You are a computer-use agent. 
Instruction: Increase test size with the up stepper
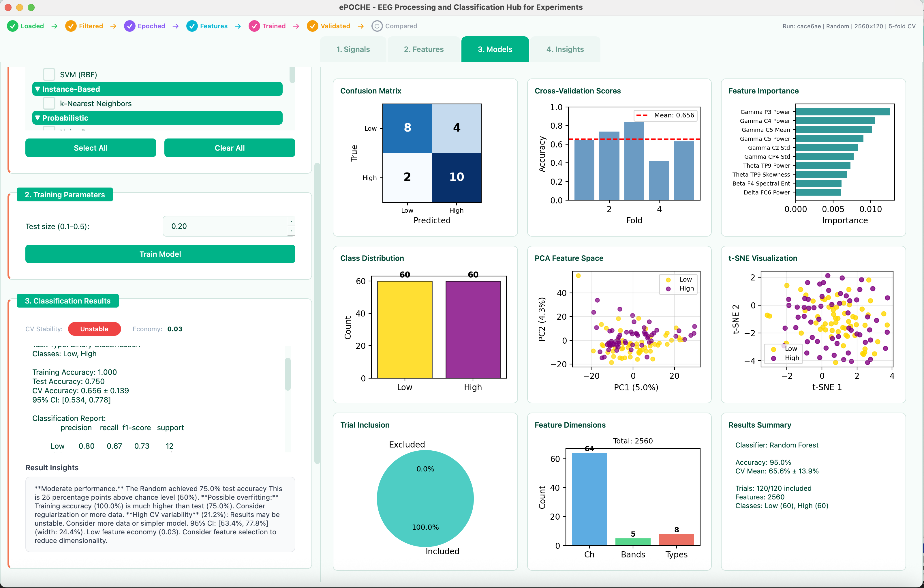pyautogui.click(x=291, y=221)
